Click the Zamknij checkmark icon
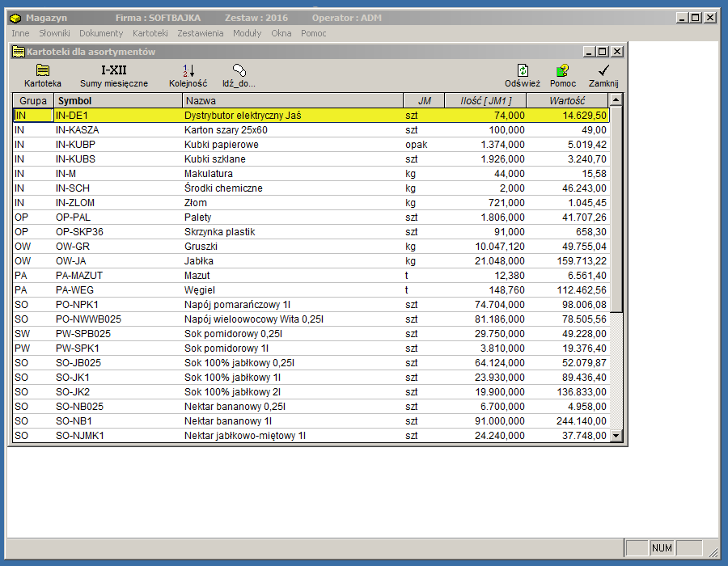Viewport: 728px width, 566px height. point(603,76)
